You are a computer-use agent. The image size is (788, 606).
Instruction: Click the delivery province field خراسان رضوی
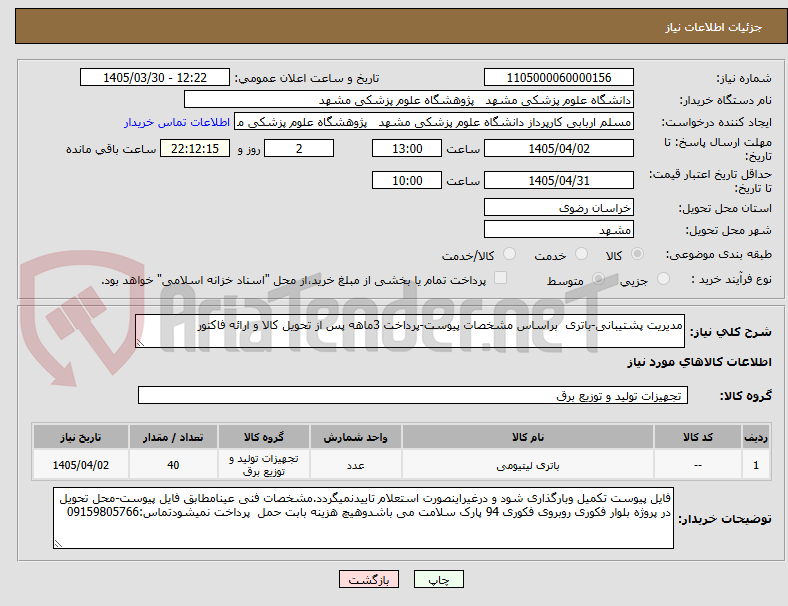(x=559, y=207)
